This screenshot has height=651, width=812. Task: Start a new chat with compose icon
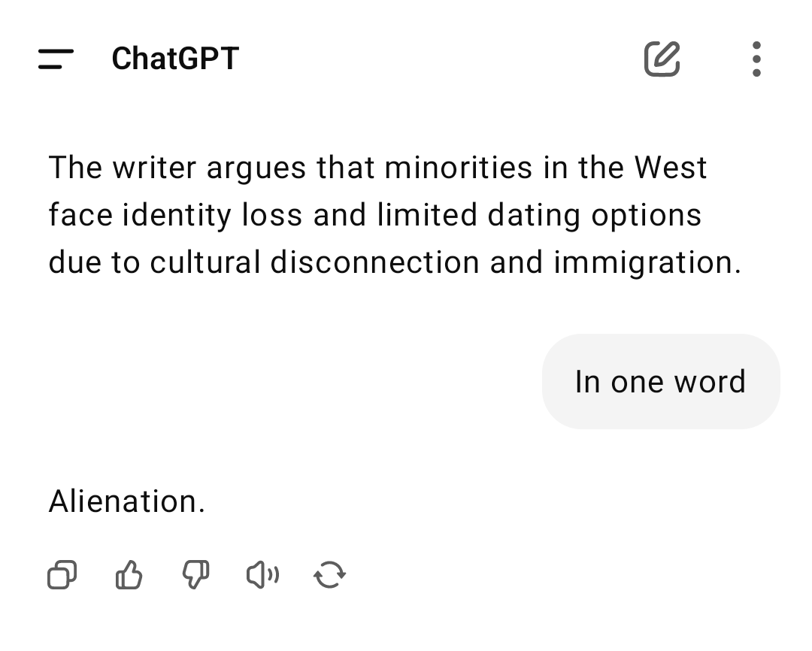662,59
